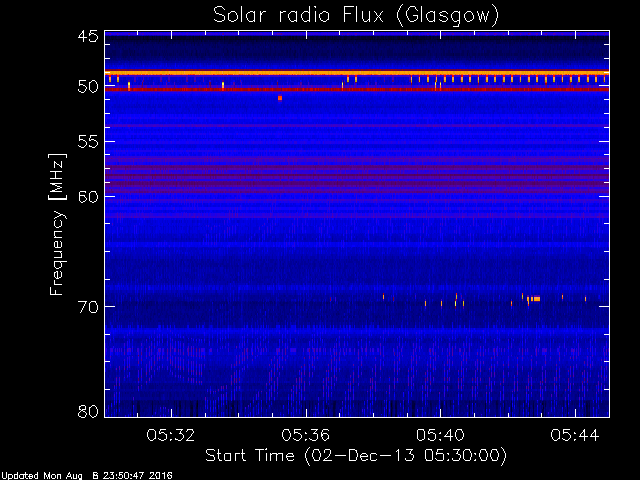Click the 05:44 time tick label

575,435
